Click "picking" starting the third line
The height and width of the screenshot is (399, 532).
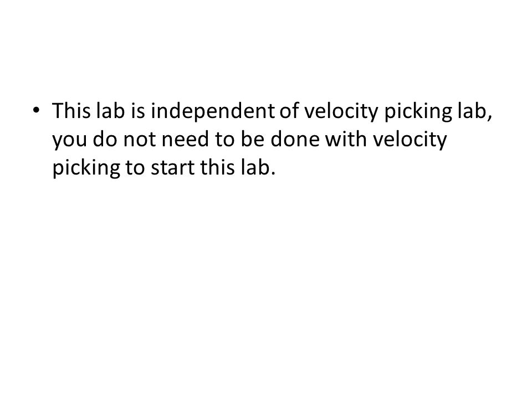pos(86,167)
